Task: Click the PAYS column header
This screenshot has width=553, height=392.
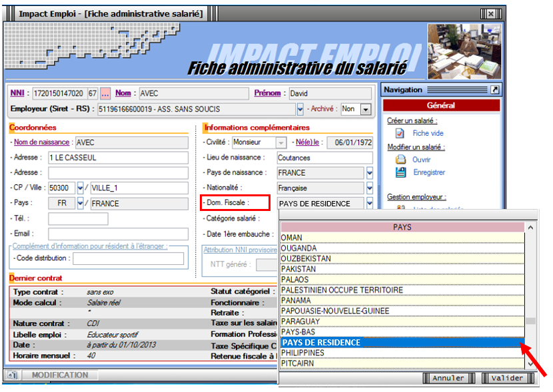Action: (x=402, y=227)
